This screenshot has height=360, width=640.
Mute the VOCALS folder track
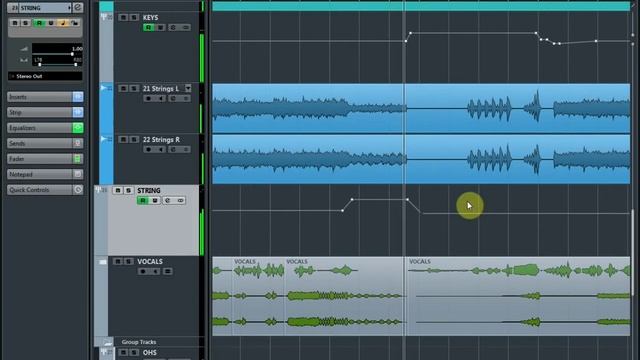point(118,261)
